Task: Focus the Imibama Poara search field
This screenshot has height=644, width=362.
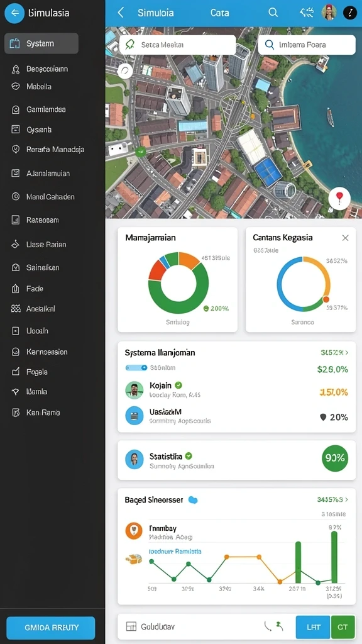Action: (307, 45)
